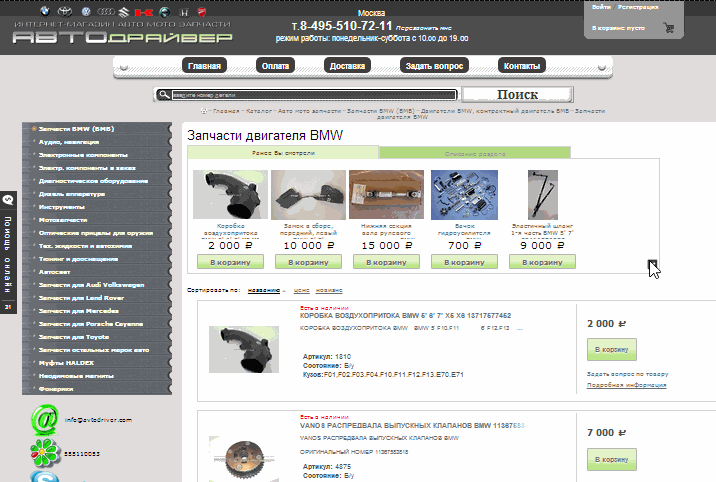Open the shopping cart icon
Image resolution: width=716 pixels, height=482 pixels.
pos(669,28)
